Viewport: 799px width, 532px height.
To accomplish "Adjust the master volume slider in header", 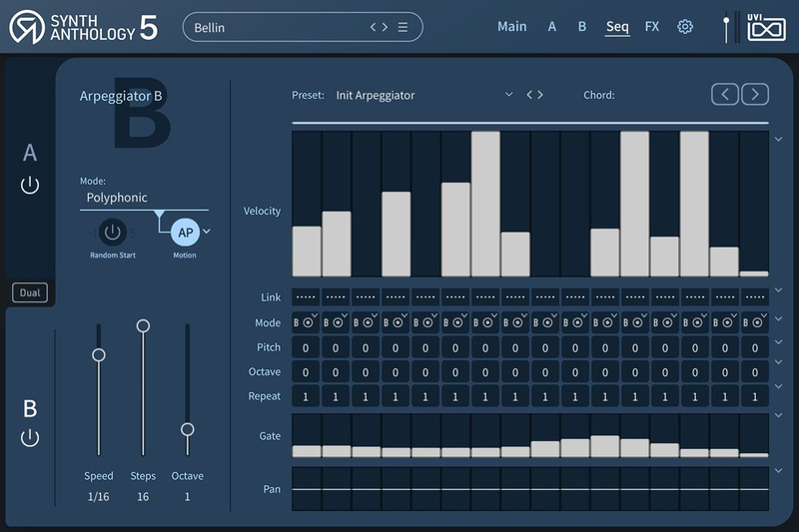I will click(x=726, y=21).
